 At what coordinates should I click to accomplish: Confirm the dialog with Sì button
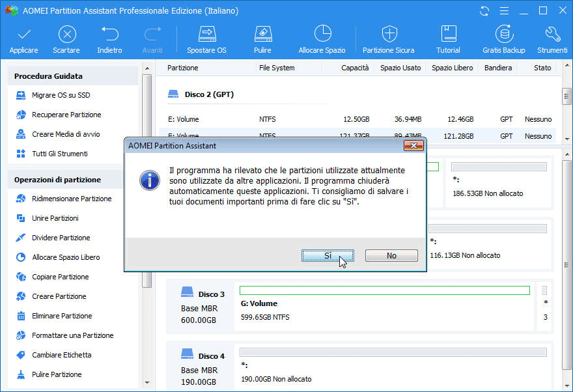328,256
